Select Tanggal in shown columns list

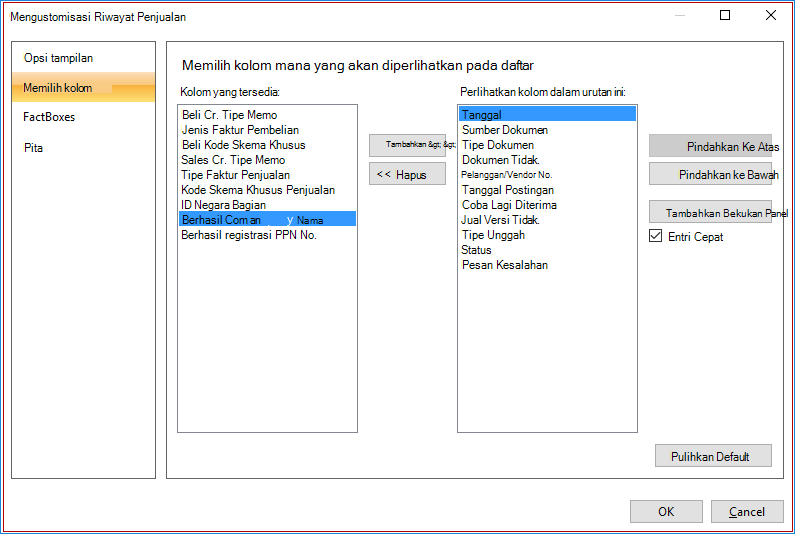(547, 114)
